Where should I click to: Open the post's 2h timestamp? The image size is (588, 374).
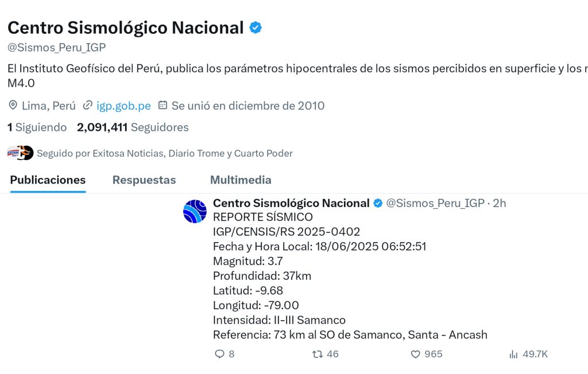tap(500, 203)
